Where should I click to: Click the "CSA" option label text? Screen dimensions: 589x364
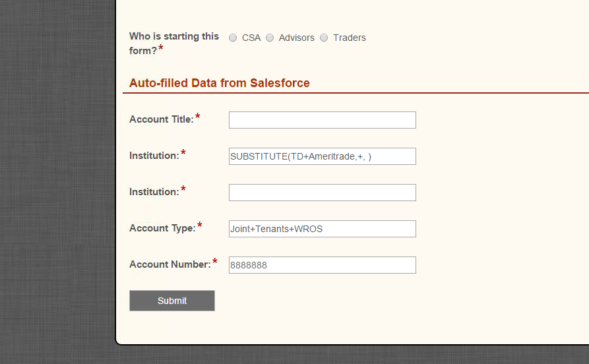point(251,38)
